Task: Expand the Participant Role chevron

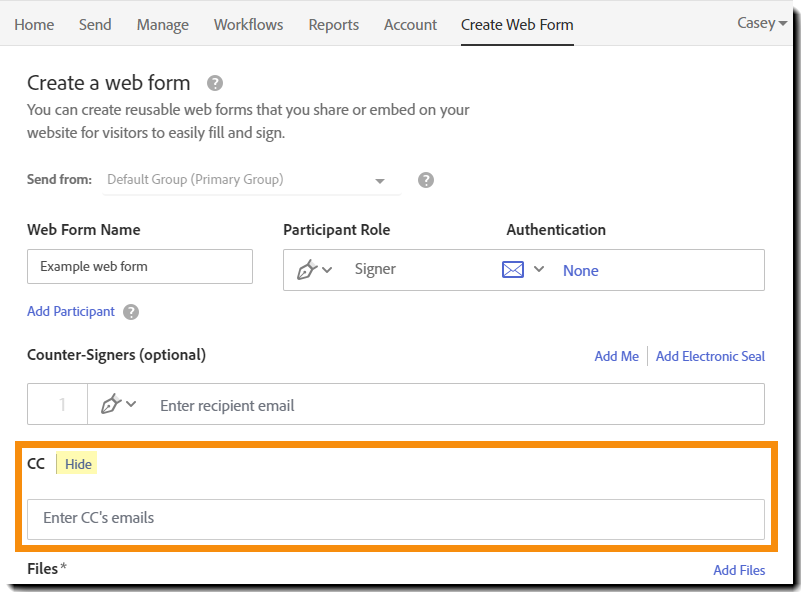Action: (x=328, y=270)
